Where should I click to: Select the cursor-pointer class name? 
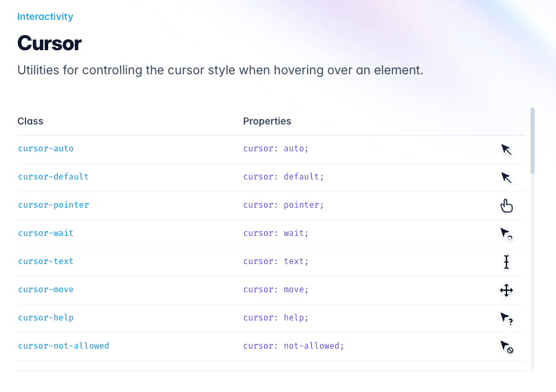[x=54, y=205]
